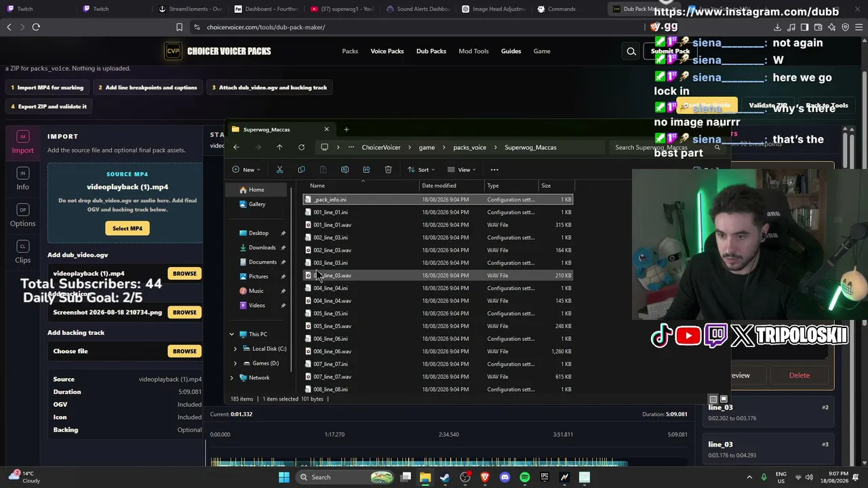Open the View dropdown in File Explorer

tap(462, 169)
